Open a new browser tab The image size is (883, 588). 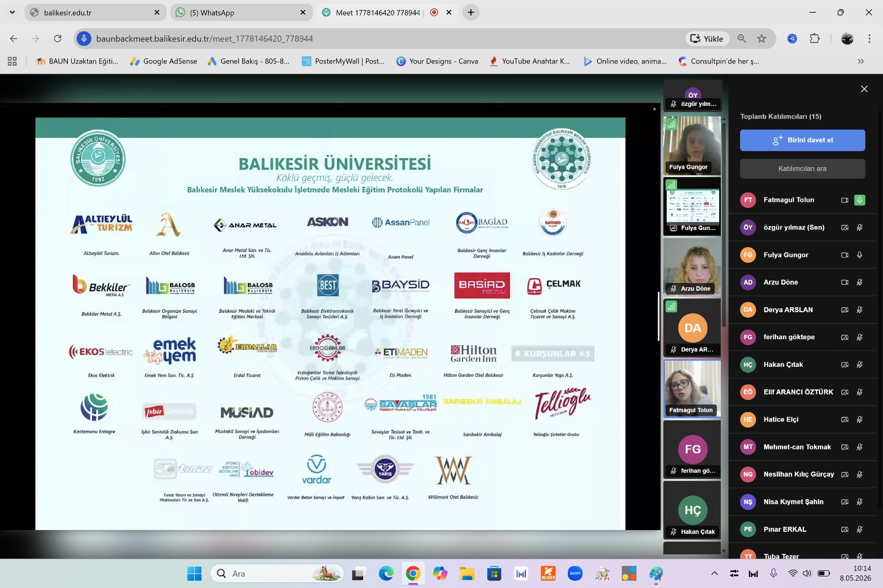click(x=471, y=12)
